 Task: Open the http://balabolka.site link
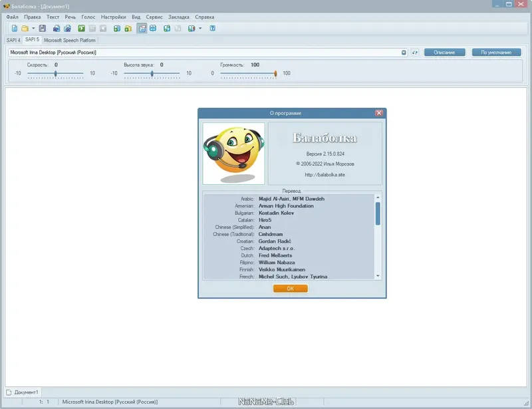pyautogui.click(x=325, y=175)
